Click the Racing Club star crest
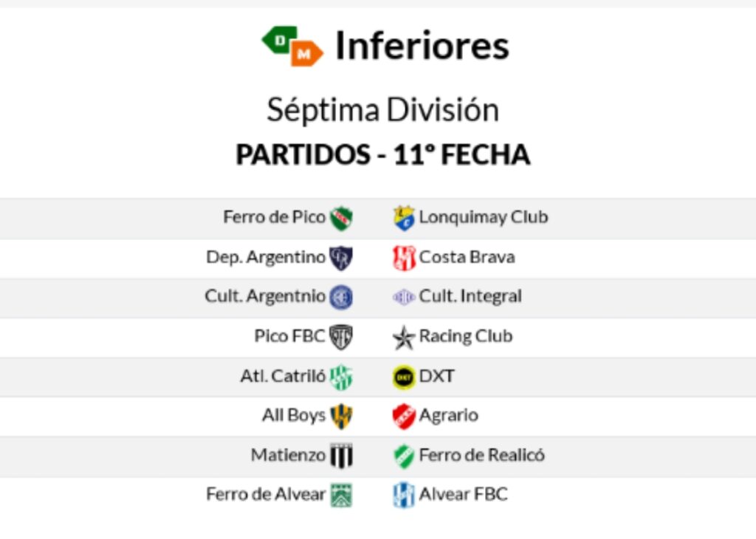 pos(404,337)
